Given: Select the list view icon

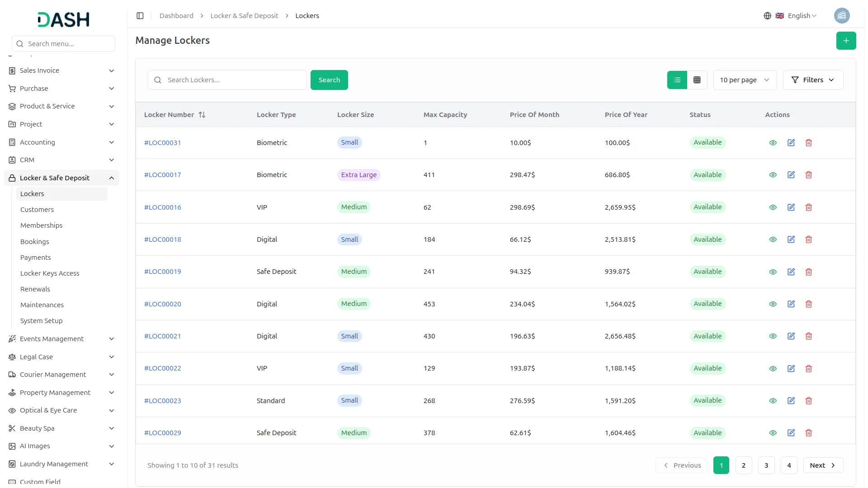Looking at the screenshot, I should [x=676, y=80].
